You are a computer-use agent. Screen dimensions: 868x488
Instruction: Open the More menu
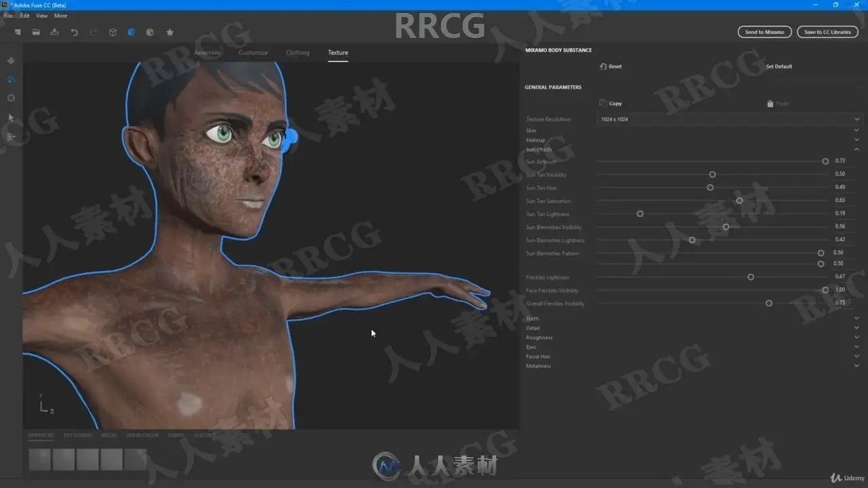click(x=60, y=16)
